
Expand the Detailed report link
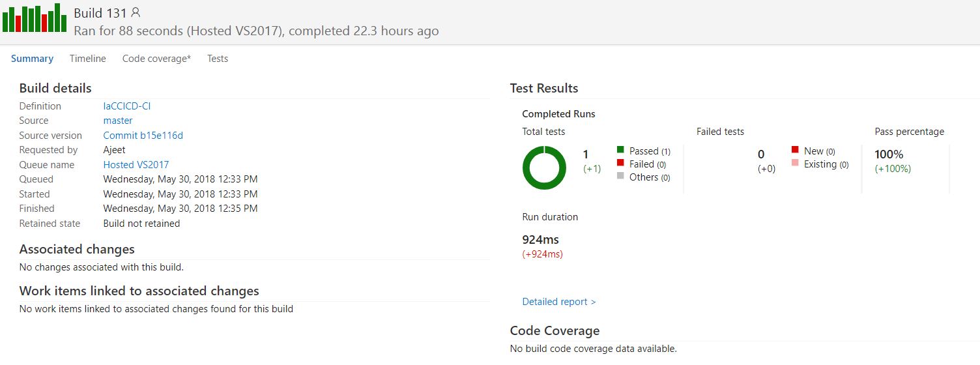point(559,302)
